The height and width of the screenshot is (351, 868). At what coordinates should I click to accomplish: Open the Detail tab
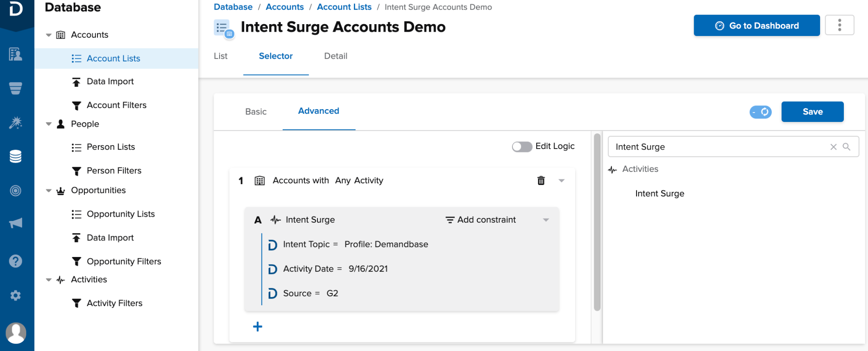click(335, 56)
